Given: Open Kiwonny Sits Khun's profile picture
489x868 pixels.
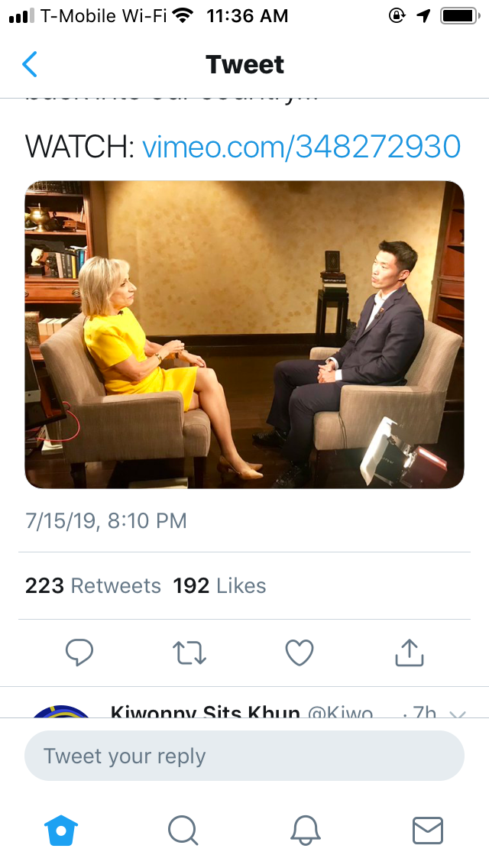Looking at the screenshot, I should pos(61,711).
